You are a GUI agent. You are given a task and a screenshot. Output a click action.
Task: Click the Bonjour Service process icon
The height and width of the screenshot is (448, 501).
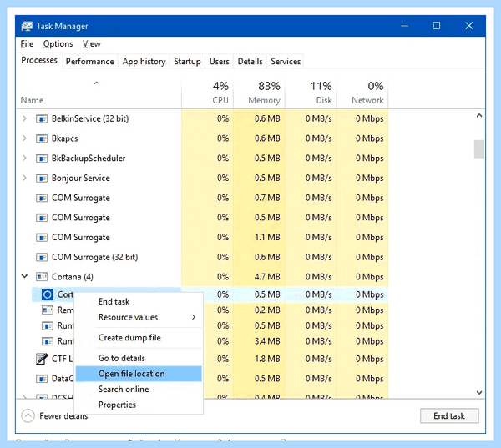42,179
